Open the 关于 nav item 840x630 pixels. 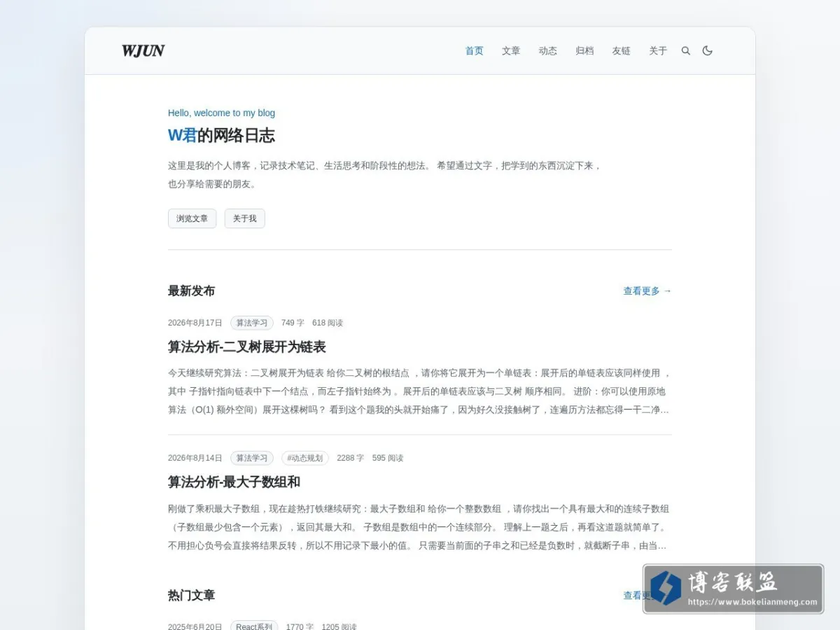(x=658, y=50)
